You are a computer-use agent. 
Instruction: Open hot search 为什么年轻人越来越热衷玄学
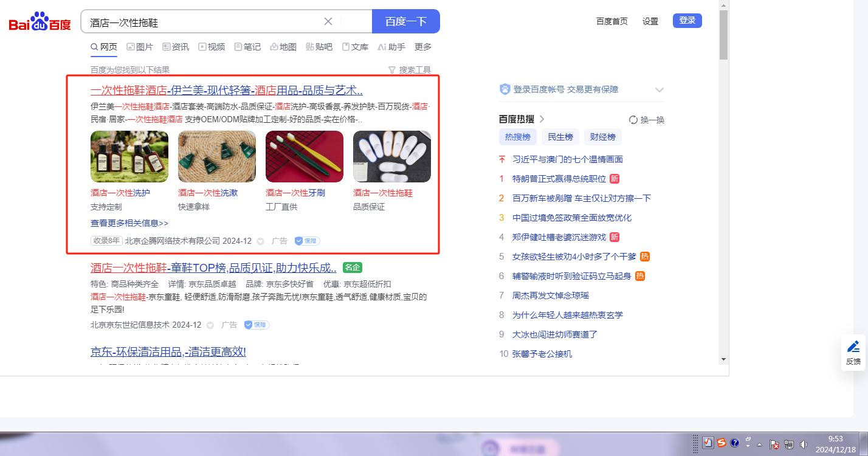(568, 315)
